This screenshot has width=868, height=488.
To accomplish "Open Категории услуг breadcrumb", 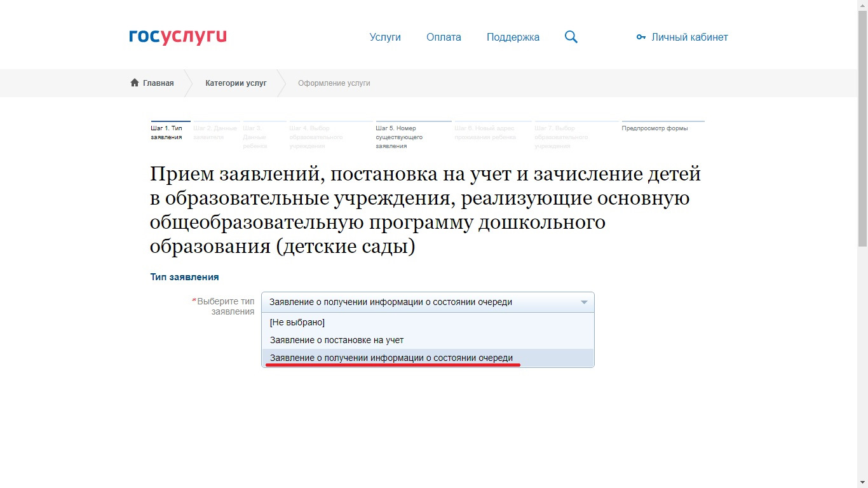I will [x=236, y=83].
